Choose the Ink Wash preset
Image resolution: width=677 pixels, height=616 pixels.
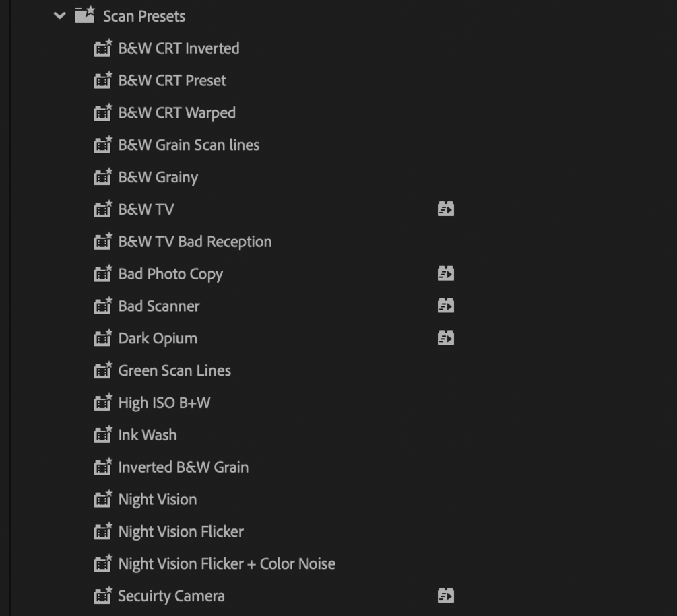147,435
